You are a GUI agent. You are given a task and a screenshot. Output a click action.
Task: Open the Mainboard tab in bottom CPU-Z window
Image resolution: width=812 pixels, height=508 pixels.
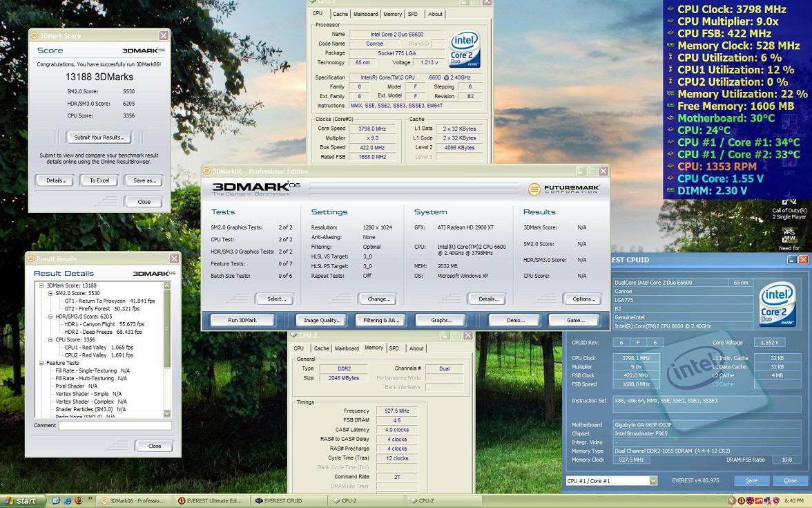pos(347,348)
